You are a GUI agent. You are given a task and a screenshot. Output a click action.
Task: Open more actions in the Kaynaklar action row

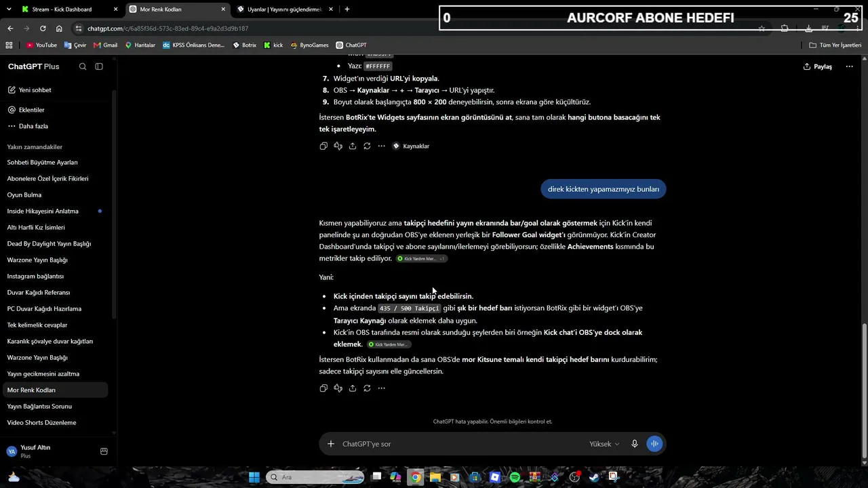tap(381, 146)
